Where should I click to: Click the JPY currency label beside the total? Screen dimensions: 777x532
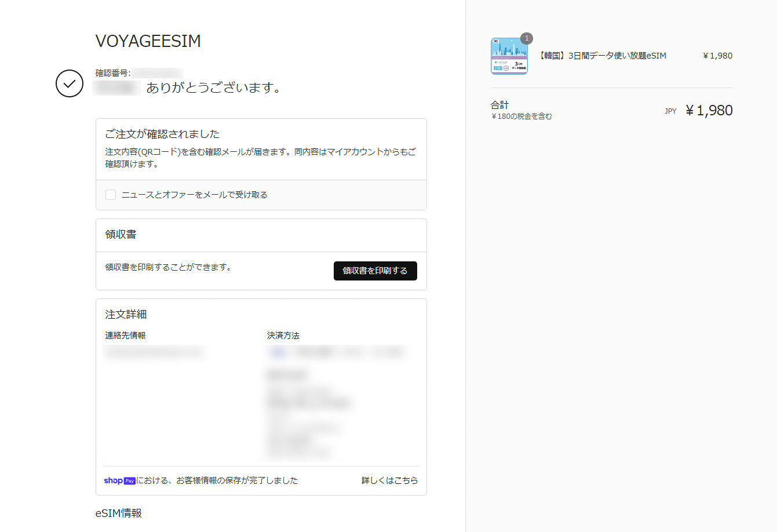coord(670,111)
